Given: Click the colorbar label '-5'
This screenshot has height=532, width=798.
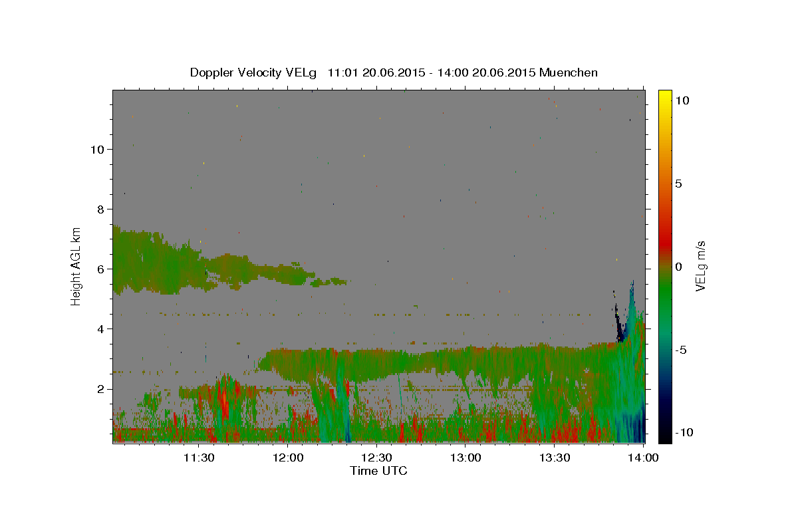Looking at the screenshot, I should pos(680,349).
